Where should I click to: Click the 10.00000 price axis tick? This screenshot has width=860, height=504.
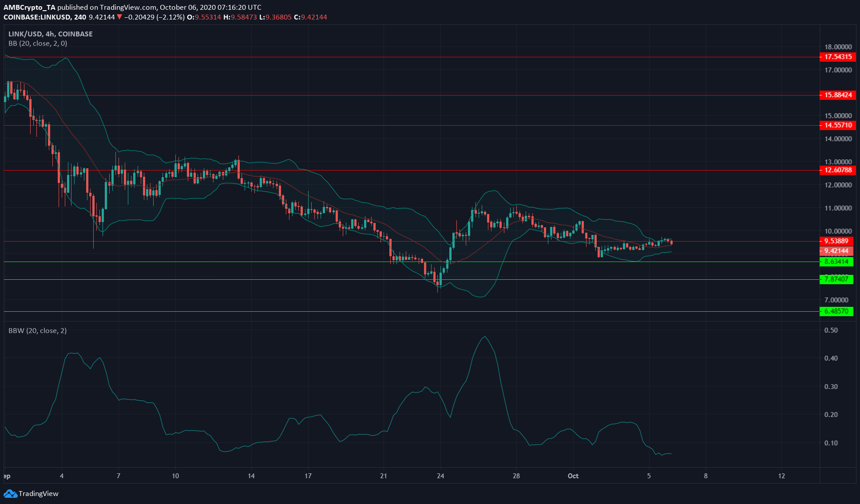838,231
